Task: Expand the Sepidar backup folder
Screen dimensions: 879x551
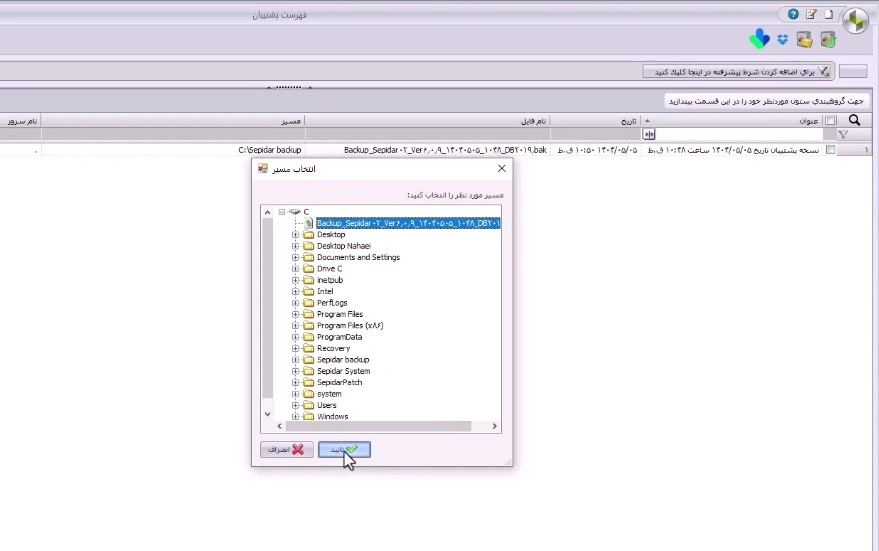Action: coord(295,360)
